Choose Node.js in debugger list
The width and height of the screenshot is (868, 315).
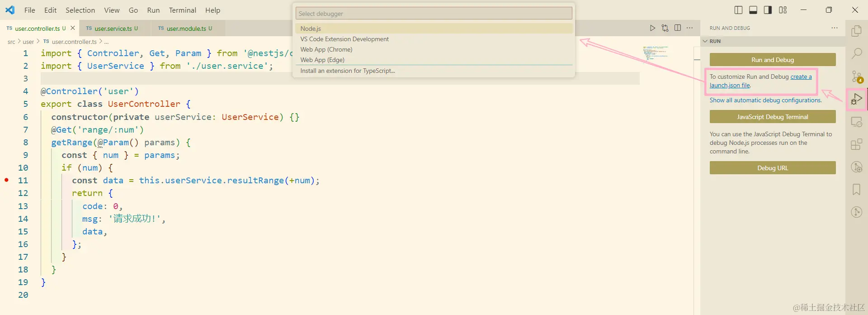point(434,29)
